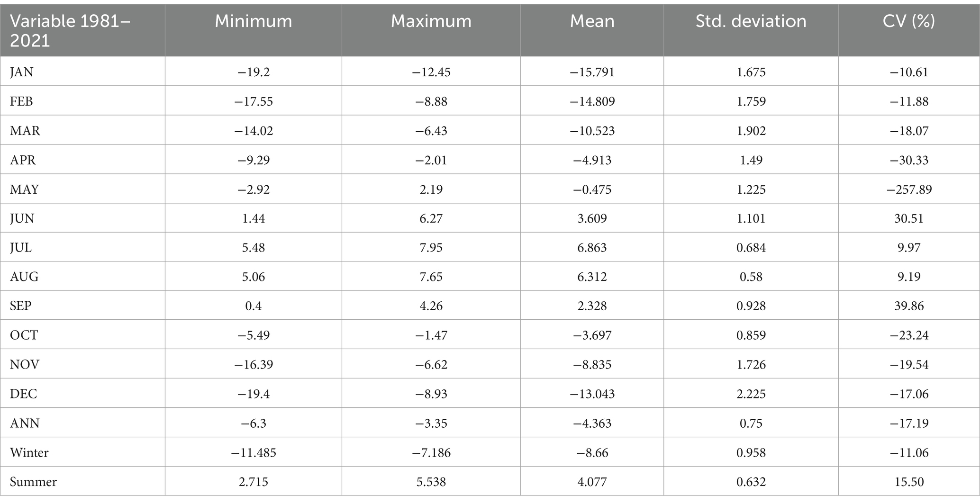Image resolution: width=980 pixels, height=504 pixels.
Task: Click the MAY CV value −257.89
Action: pyautogui.click(x=909, y=189)
